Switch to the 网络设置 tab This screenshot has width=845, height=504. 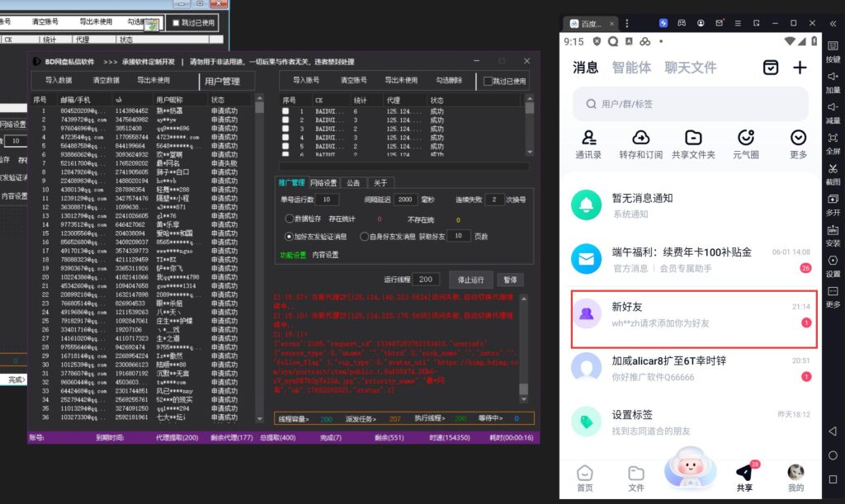point(323,183)
